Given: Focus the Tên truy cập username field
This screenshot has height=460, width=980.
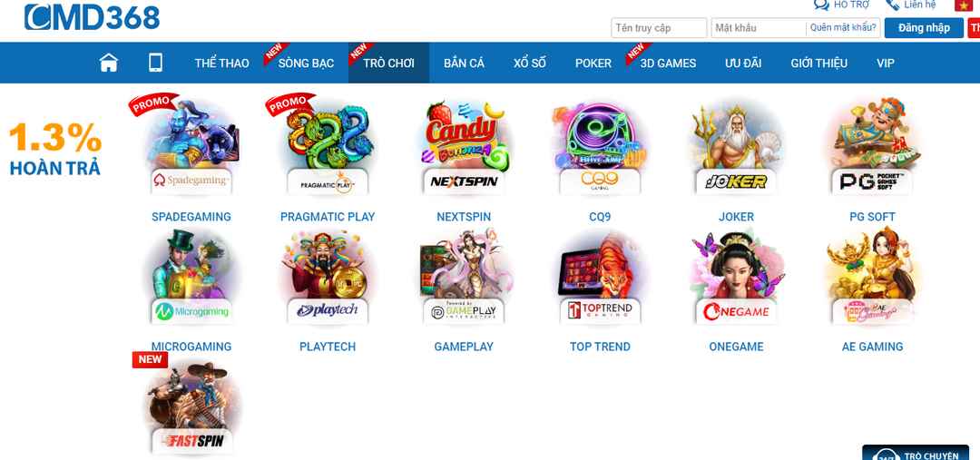Looking at the screenshot, I should (659, 28).
